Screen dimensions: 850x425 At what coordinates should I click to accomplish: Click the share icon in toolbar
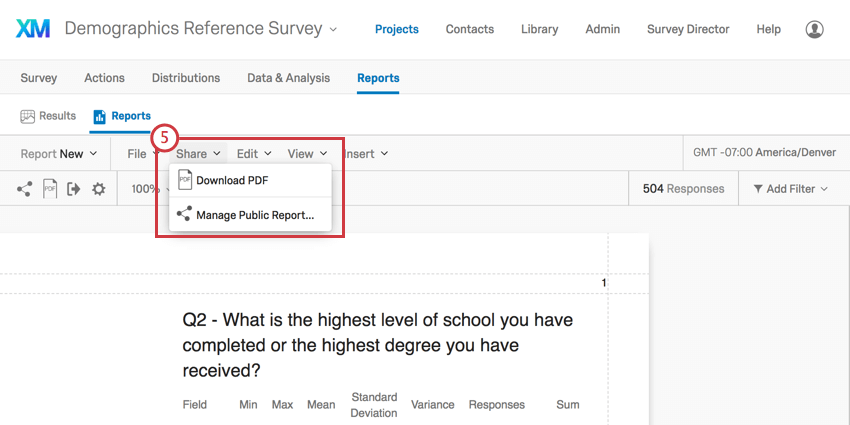(24, 189)
